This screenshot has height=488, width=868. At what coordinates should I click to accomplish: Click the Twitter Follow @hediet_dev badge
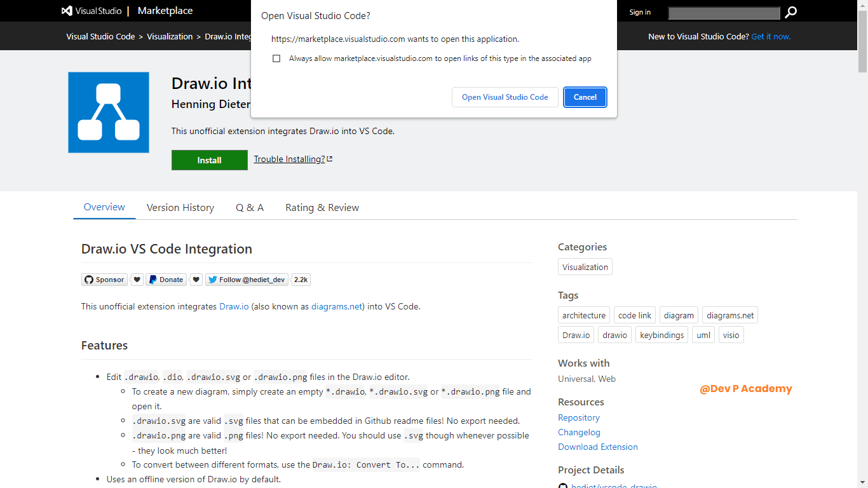click(247, 280)
